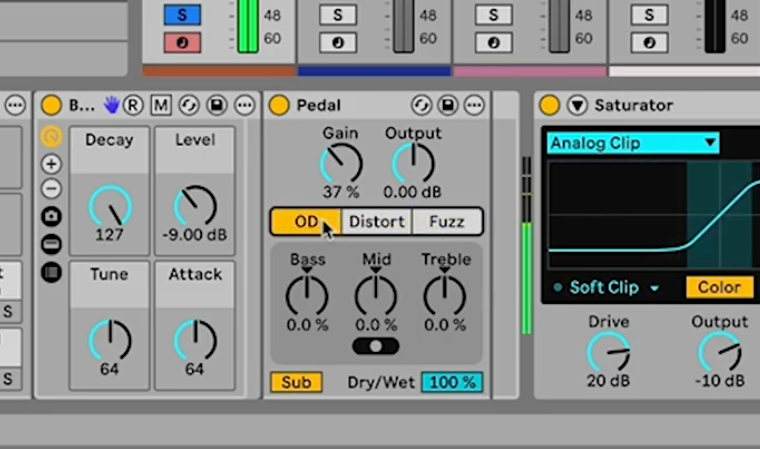The image size is (760, 449).
Task: Click the -9.00 dB Level value
Action: [x=195, y=235]
